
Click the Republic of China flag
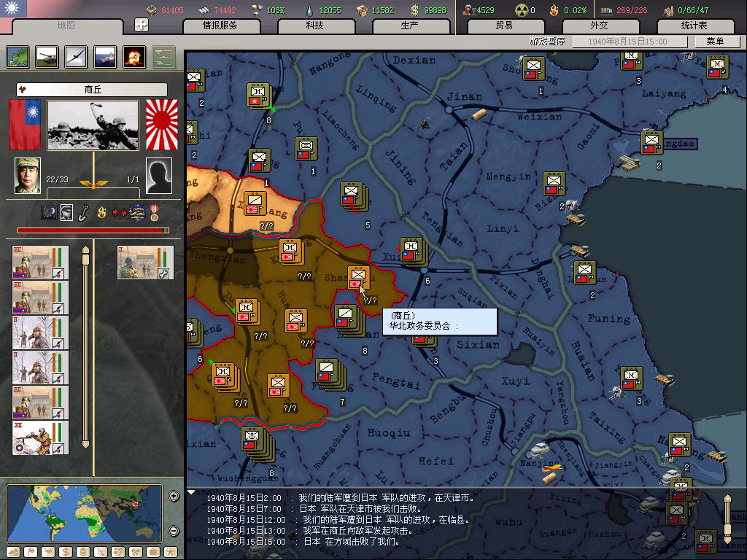pos(25,125)
